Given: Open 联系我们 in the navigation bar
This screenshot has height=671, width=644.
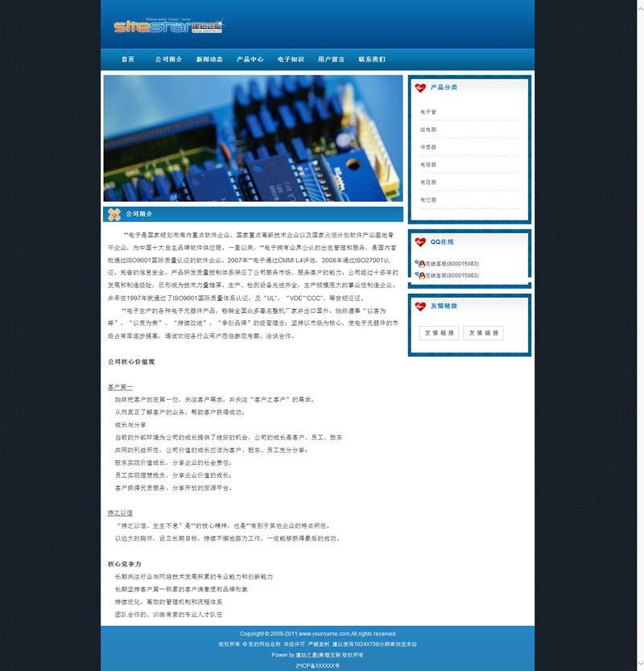Looking at the screenshot, I should [372, 60].
